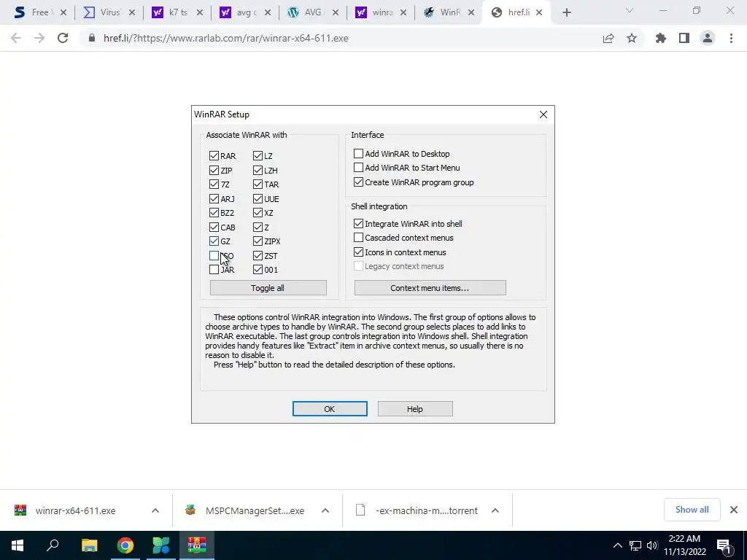Click the Help button
This screenshot has height=560, width=747.
pos(415,408)
